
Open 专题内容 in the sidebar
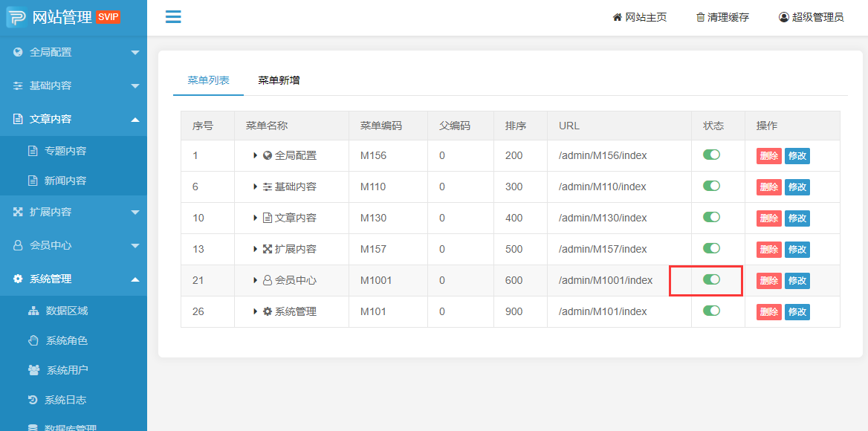tap(65, 151)
